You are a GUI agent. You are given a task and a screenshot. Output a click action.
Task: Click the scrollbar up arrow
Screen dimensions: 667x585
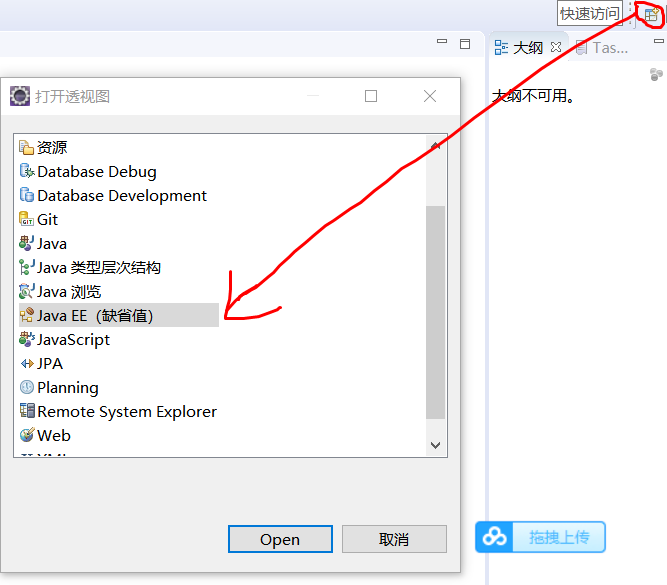click(435, 146)
